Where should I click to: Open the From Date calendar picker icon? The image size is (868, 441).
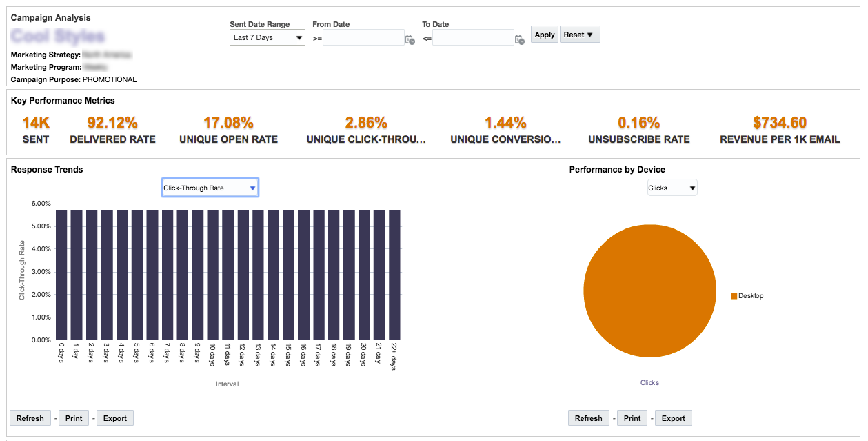point(410,39)
